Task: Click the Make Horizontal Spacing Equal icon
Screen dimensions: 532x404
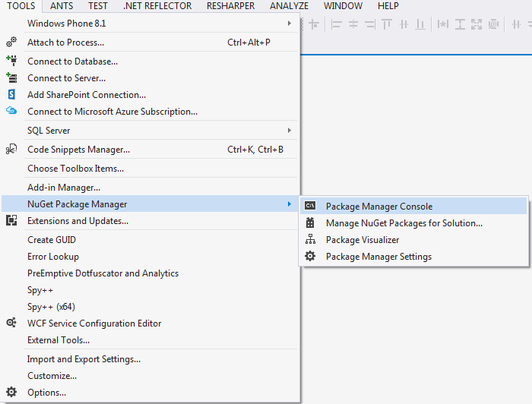Action: [x=516, y=24]
